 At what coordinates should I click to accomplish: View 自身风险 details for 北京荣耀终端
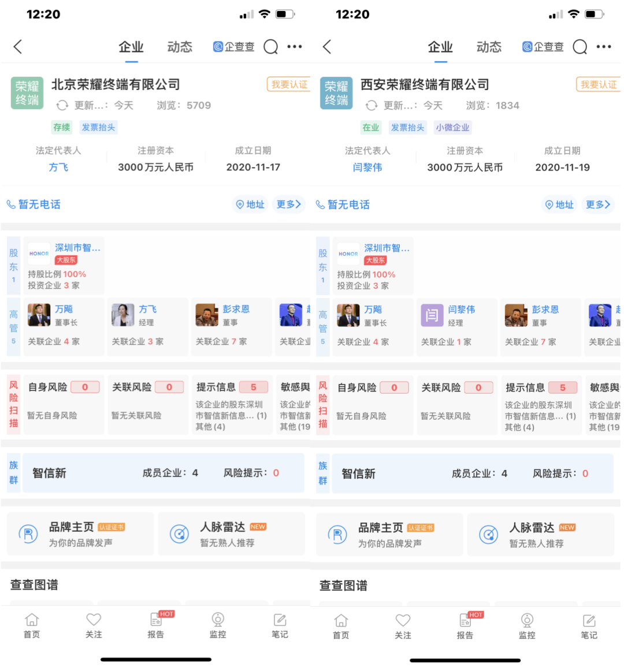pyautogui.click(x=64, y=405)
